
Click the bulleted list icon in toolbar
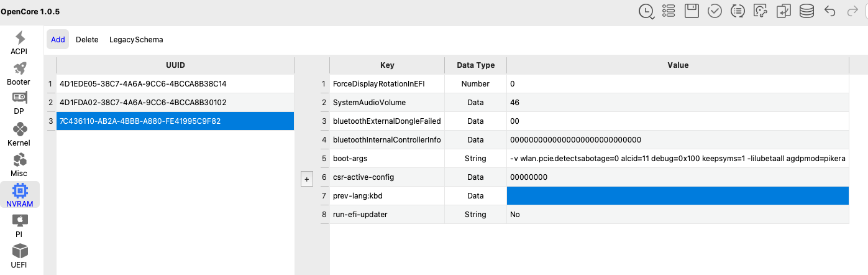669,11
